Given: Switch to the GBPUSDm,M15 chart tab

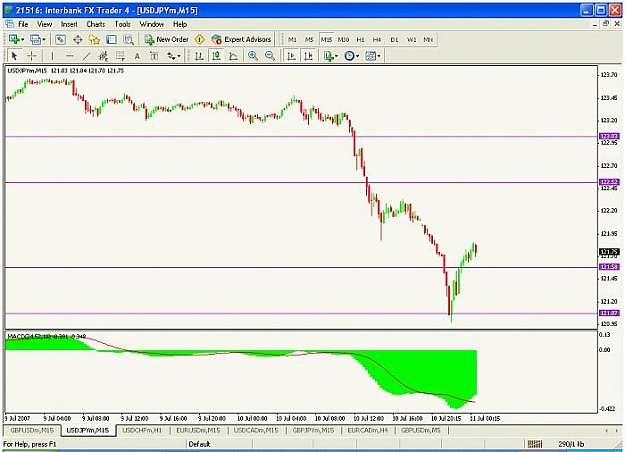Looking at the screenshot, I should tap(32, 430).
